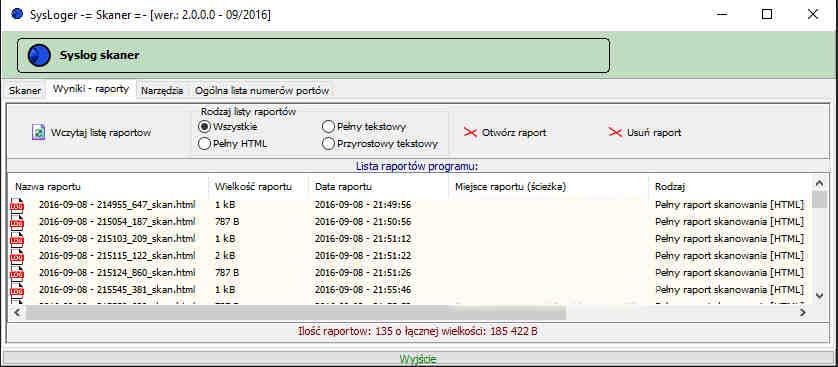This screenshot has width=838, height=367.
Task: Click the horizontal scrollbar left arrow
Action: coord(17,312)
